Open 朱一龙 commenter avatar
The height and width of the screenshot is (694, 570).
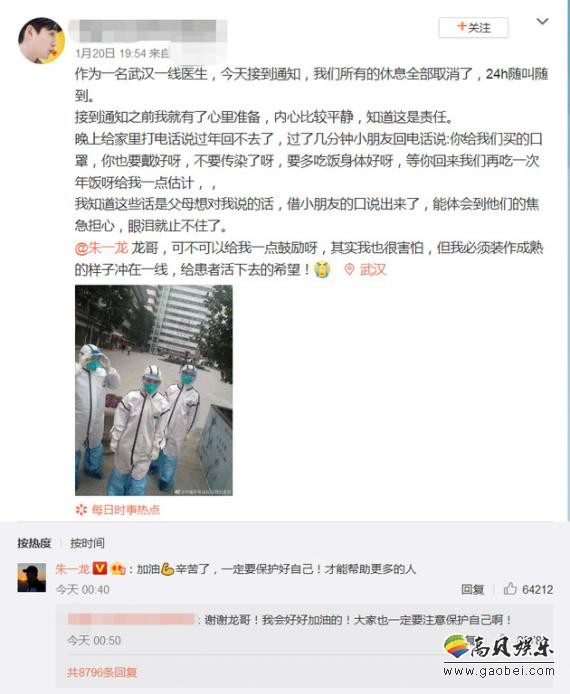coord(32,578)
